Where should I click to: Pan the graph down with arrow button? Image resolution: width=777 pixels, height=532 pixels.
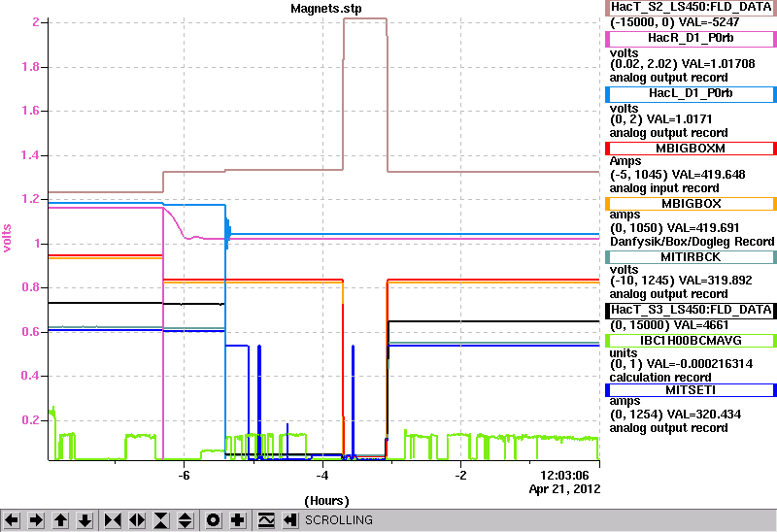(84, 520)
